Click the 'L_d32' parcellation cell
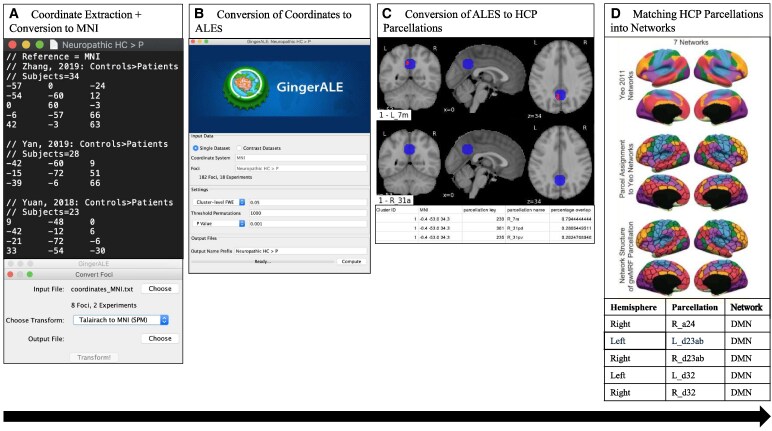 tap(683, 375)
